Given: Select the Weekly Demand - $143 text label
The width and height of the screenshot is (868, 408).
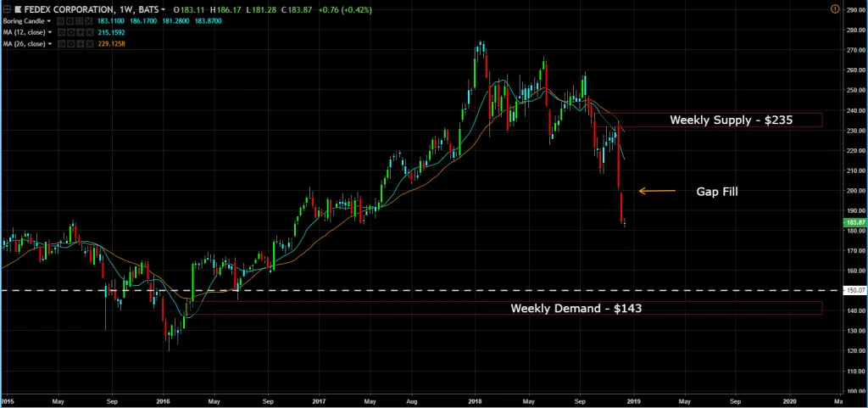Looking at the screenshot, I should pyautogui.click(x=576, y=309).
